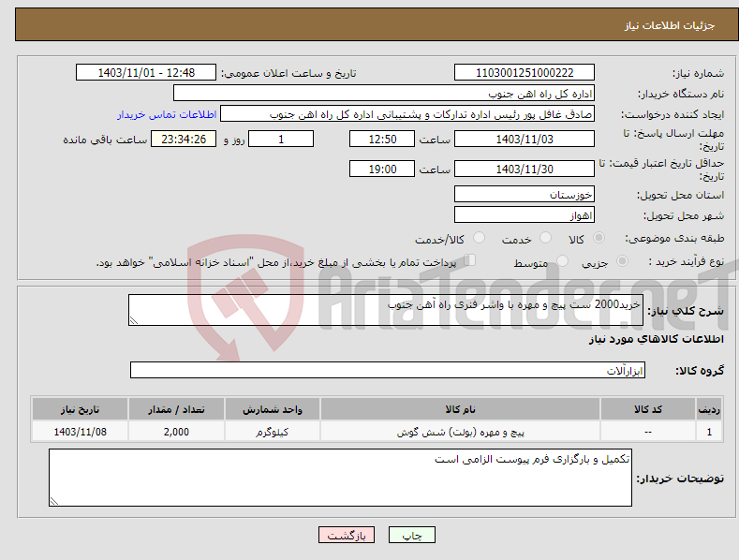Image resolution: width=739 pixels, height=560 pixels.
Task: Click the row number cell 1
Action: pyautogui.click(x=709, y=432)
